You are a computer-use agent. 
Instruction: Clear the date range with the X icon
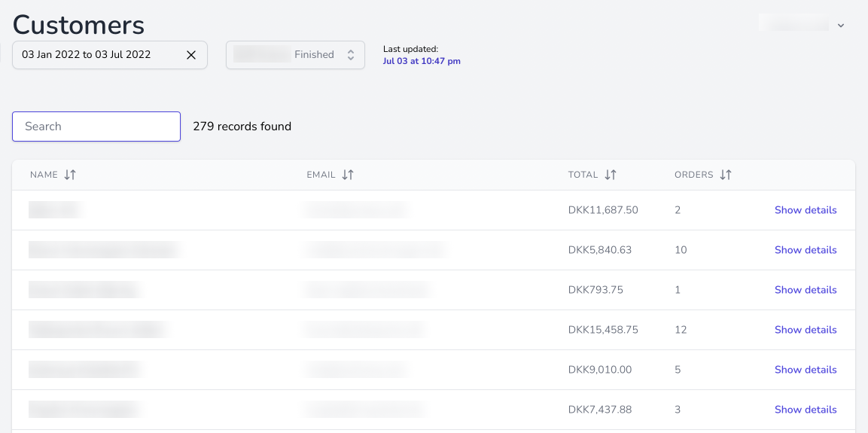pyautogui.click(x=191, y=55)
